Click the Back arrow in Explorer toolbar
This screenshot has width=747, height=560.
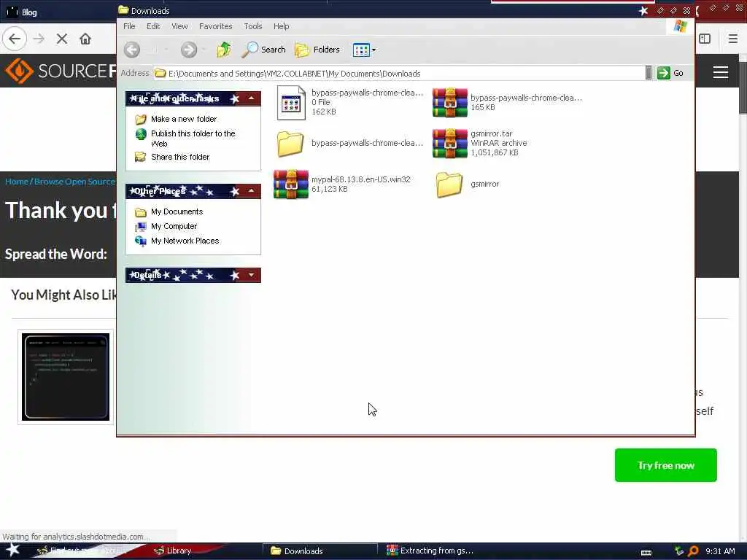coord(132,50)
